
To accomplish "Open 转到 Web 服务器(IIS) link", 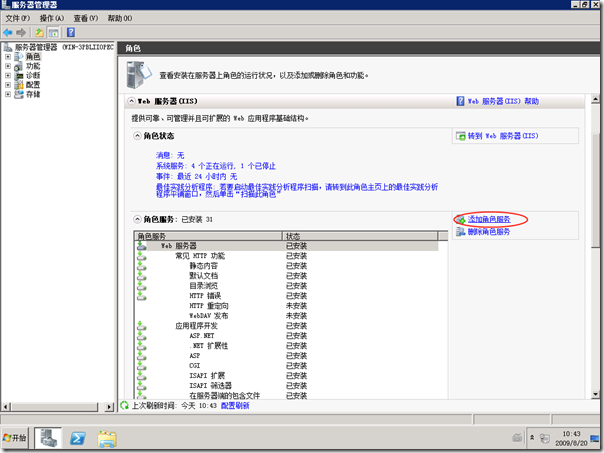I will (503, 136).
